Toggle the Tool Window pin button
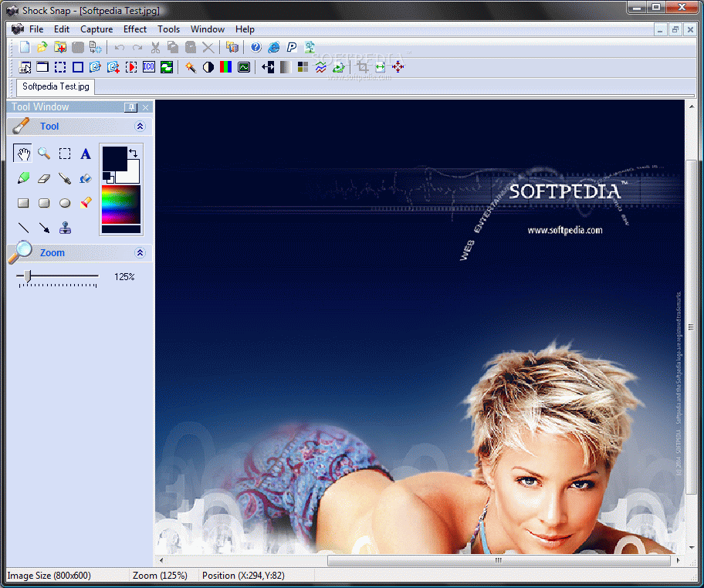The height and width of the screenshot is (588, 704). [130, 107]
